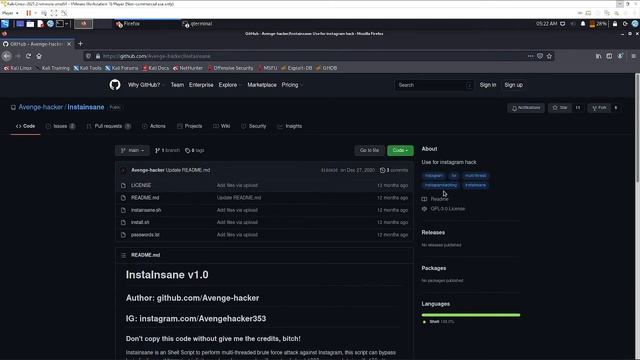Open README.md file in list
Image resolution: width=640 pixels, height=360 pixels.
pyautogui.click(x=145, y=198)
